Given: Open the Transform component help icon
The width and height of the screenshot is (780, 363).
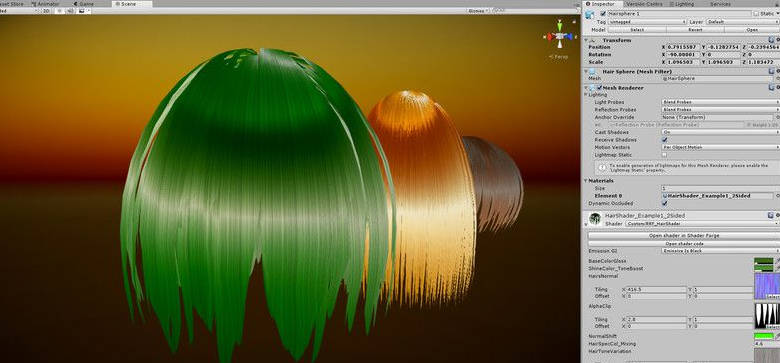Looking at the screenshot, I should pyautogui.click(x=772, y=40).
